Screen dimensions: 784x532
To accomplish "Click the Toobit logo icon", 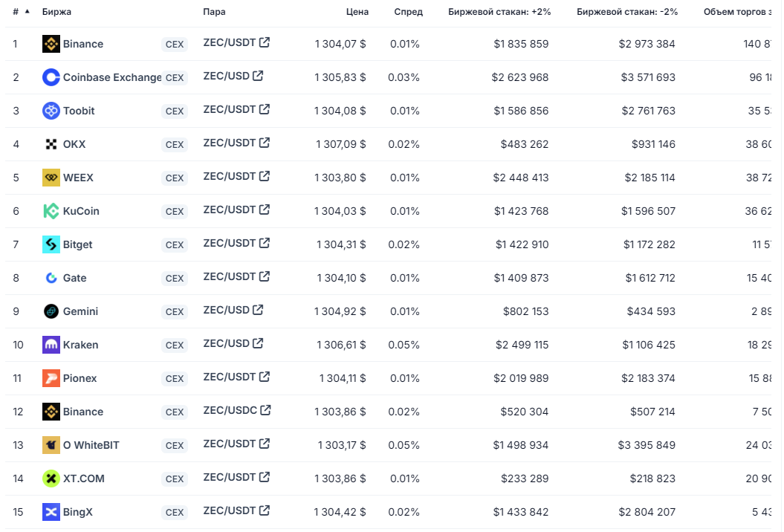I will click(51, 111).
